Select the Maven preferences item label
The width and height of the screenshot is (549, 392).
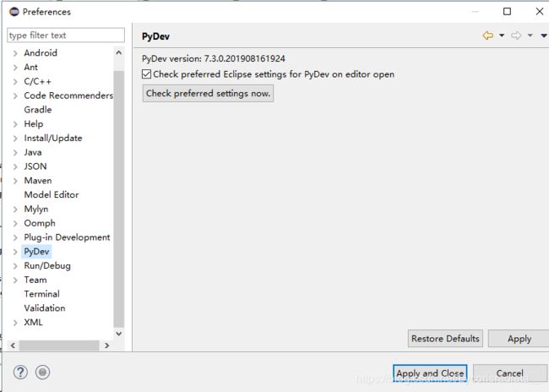(38, 181)
